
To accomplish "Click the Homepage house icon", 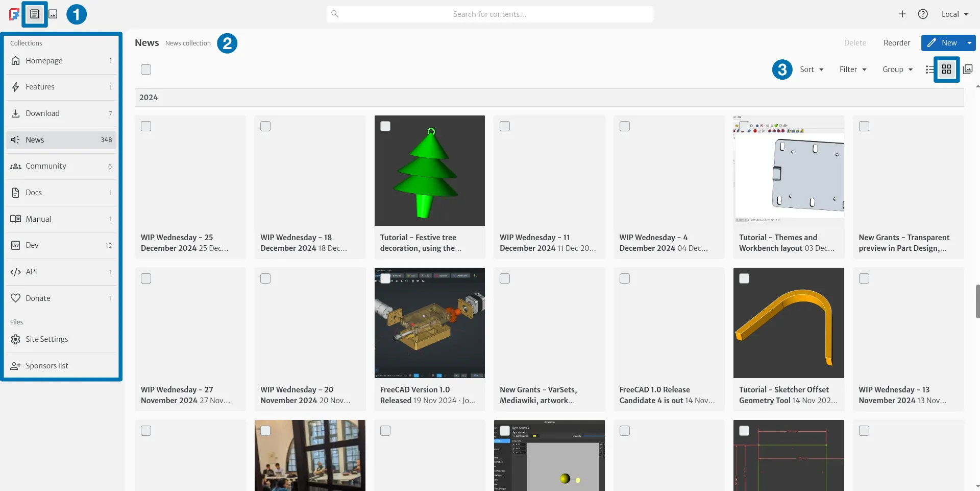I will [16, 61].
